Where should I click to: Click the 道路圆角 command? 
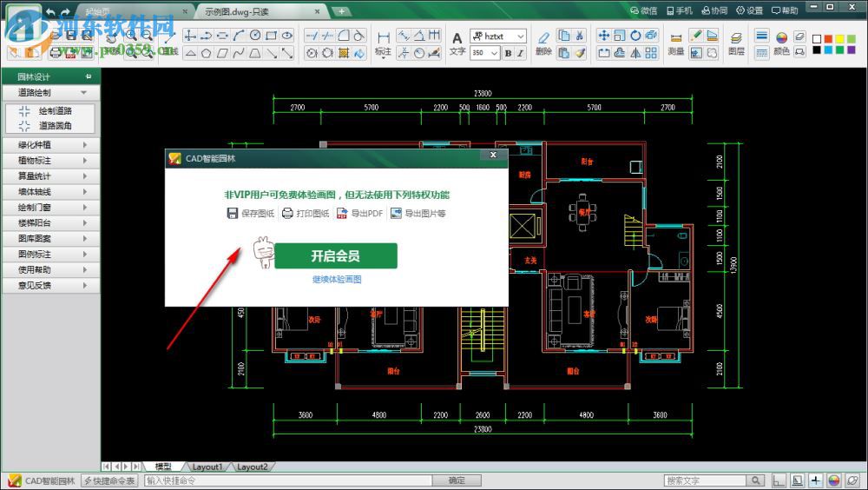[x=49, y=126]
